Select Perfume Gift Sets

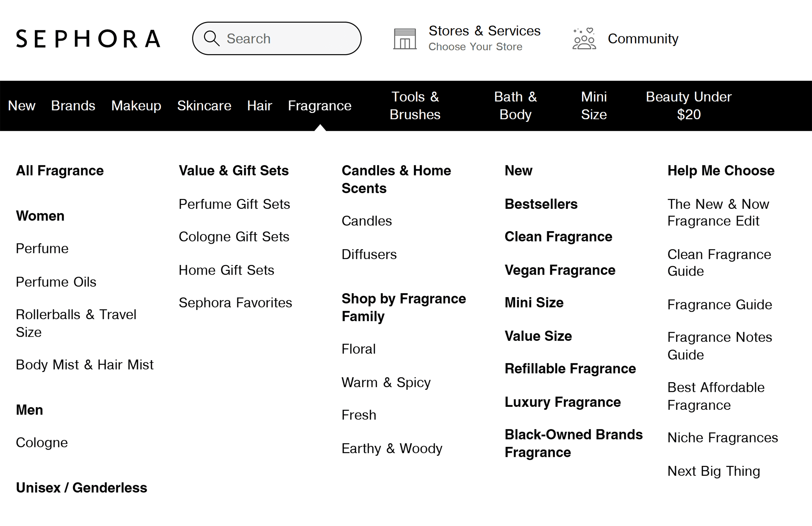point(235,204)
